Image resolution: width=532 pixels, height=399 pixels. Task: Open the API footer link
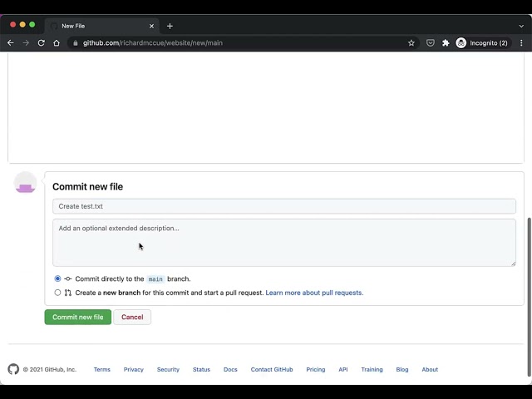[x=343, y=369]
